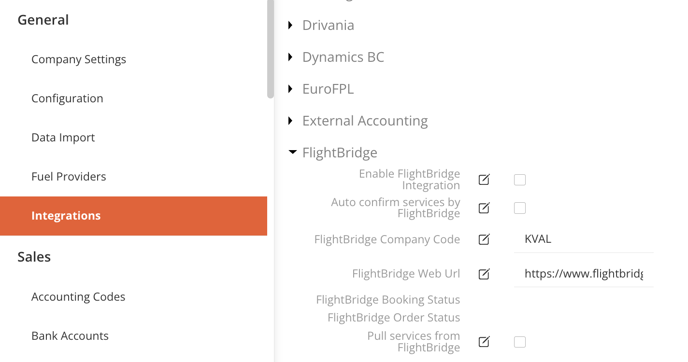Go to Data Import page
Image resolution: width=688 pixels, height=362 pixels.
(63, 137)
